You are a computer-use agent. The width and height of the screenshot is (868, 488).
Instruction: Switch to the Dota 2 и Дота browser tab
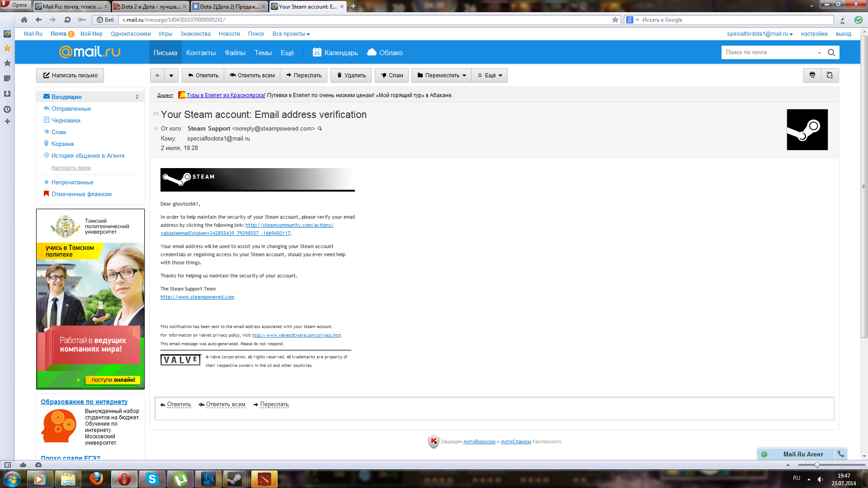pyautogui.click(x=150, y=6)
